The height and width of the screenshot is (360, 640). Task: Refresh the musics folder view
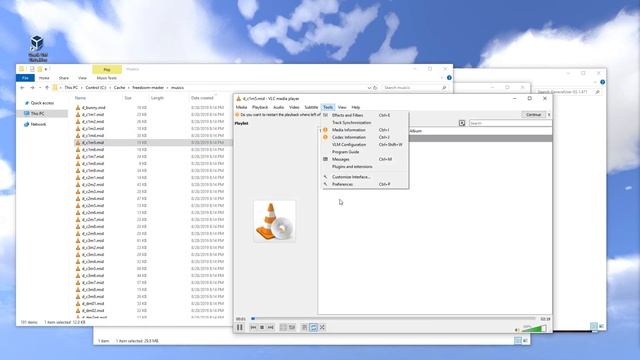375,88
